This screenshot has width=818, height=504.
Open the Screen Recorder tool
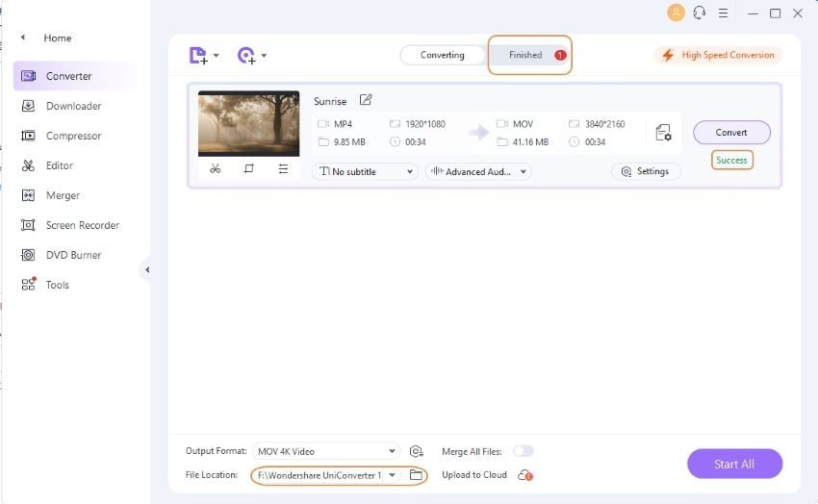(83, 225)
